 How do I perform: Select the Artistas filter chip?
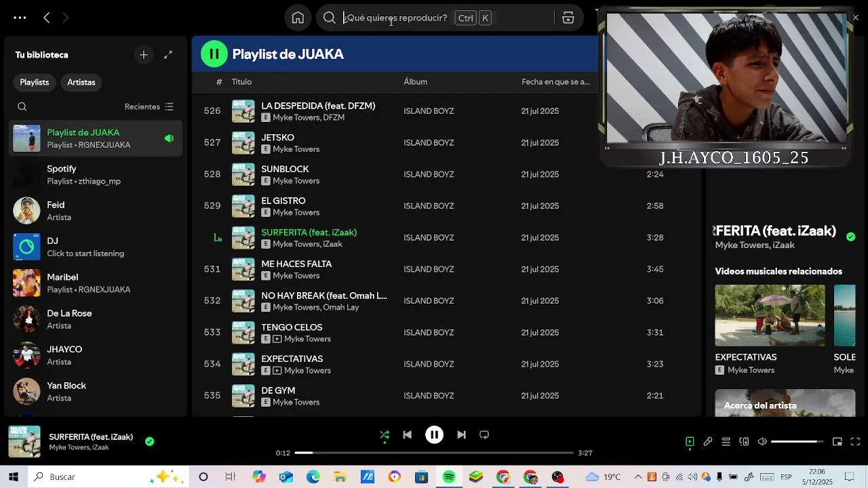coord(81,82)
